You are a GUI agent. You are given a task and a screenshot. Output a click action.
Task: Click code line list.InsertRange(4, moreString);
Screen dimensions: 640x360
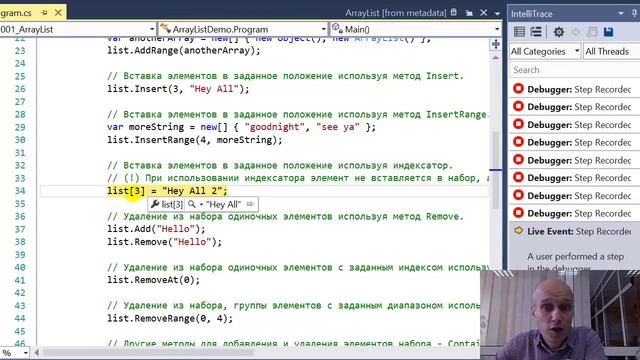194,140
